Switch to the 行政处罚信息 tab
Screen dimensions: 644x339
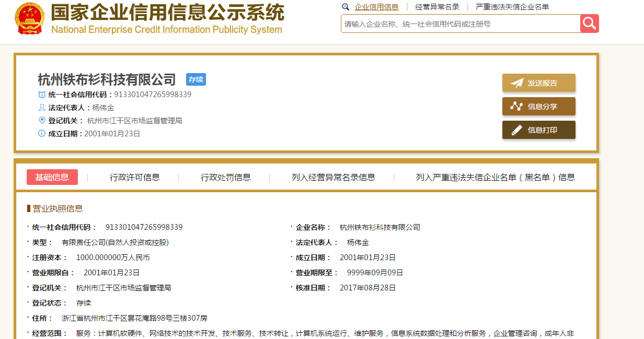point(226,177)
